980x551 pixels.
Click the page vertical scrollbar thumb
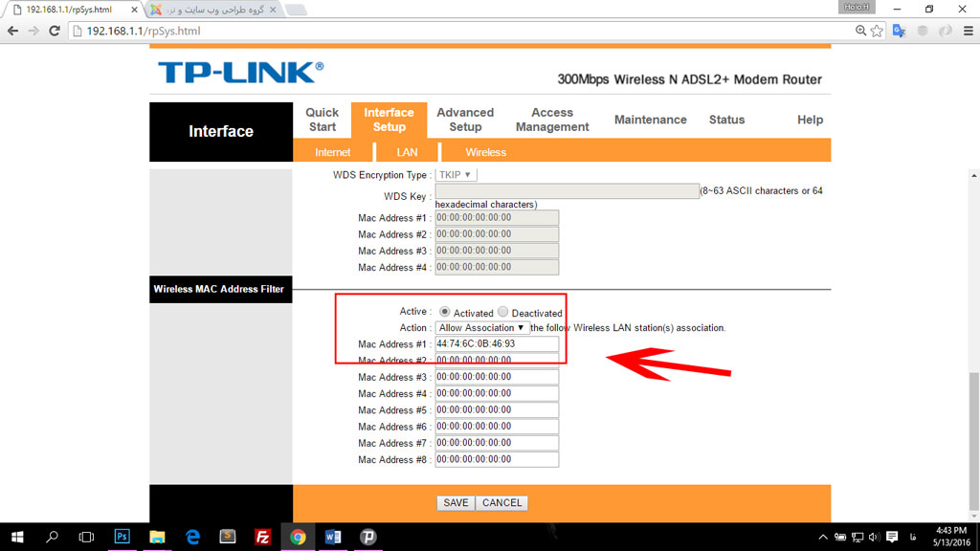pos(973,441)
